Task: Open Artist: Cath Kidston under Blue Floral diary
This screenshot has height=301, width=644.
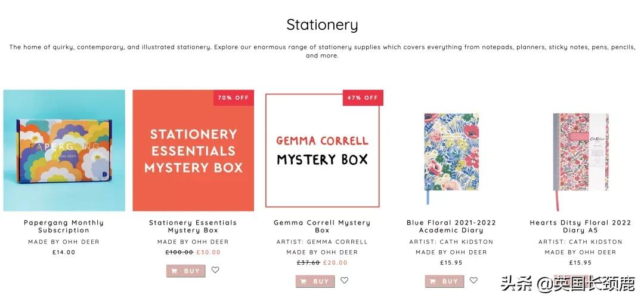Action: point(451,242)
